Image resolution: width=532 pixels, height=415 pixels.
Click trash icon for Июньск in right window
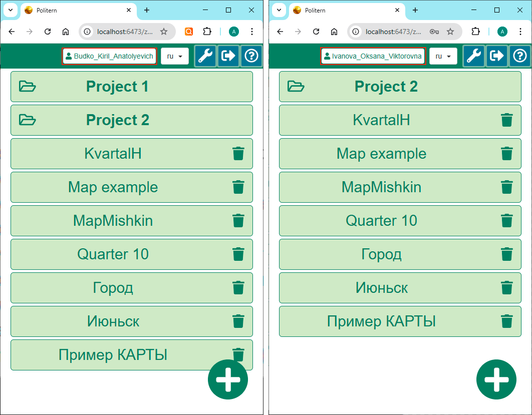pyautogui.click(x=506, y=288)
